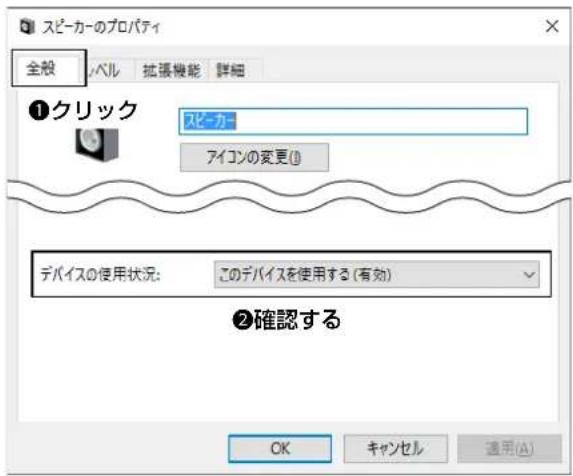The height and width of the screenshot is (476, 573).
Task: Click the デバイスの使用状況 label text
Action: (100, 274)
